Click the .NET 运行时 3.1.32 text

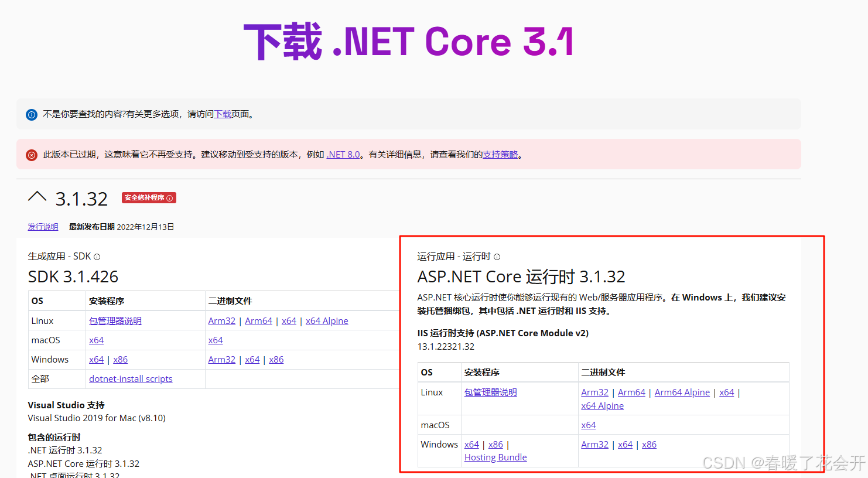65,450
